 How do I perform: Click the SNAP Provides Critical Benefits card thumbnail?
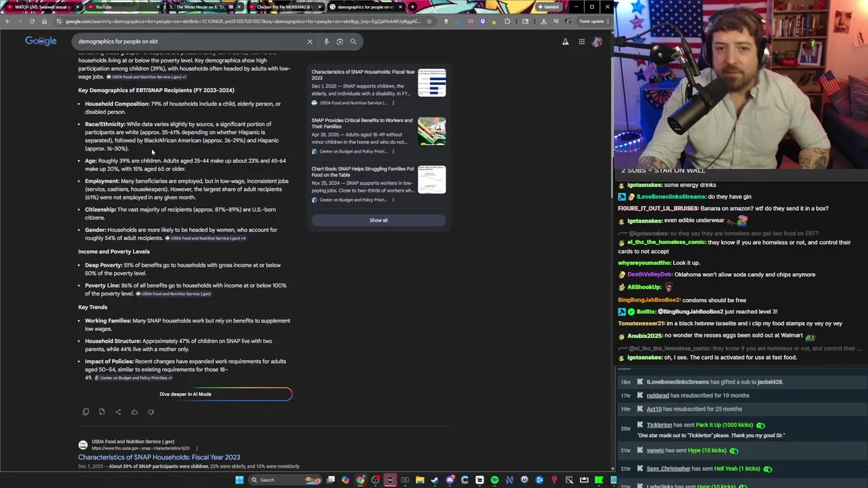click(432, 131)
